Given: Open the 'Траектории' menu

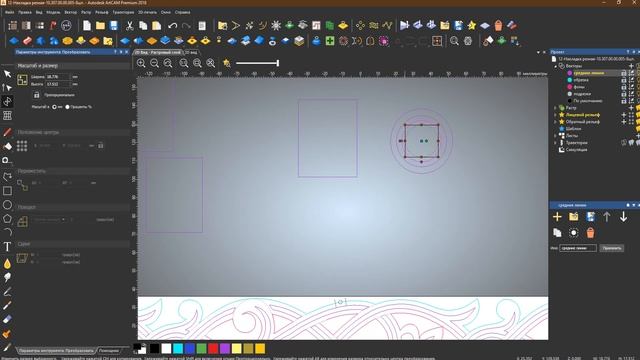Looking at the screenshot, I should click(x=123, y=12).
